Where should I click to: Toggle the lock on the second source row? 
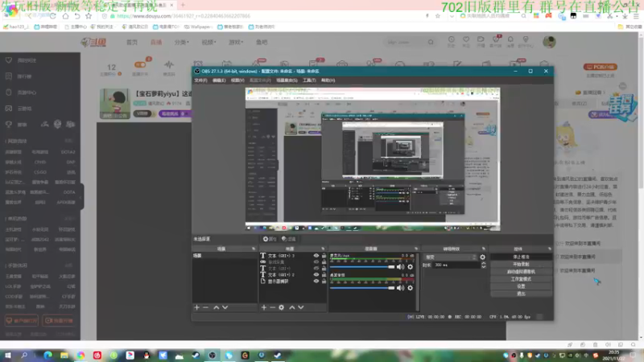click(324, 262)
